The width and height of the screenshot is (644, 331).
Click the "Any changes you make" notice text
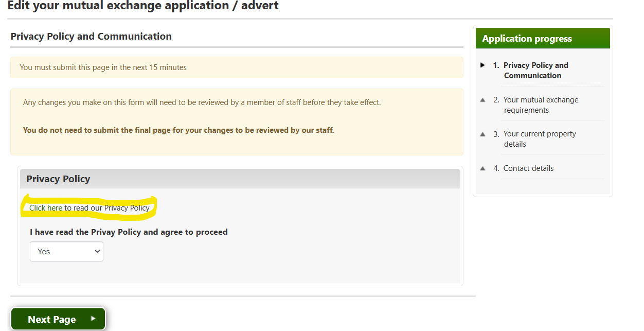[x=202, y=102]
